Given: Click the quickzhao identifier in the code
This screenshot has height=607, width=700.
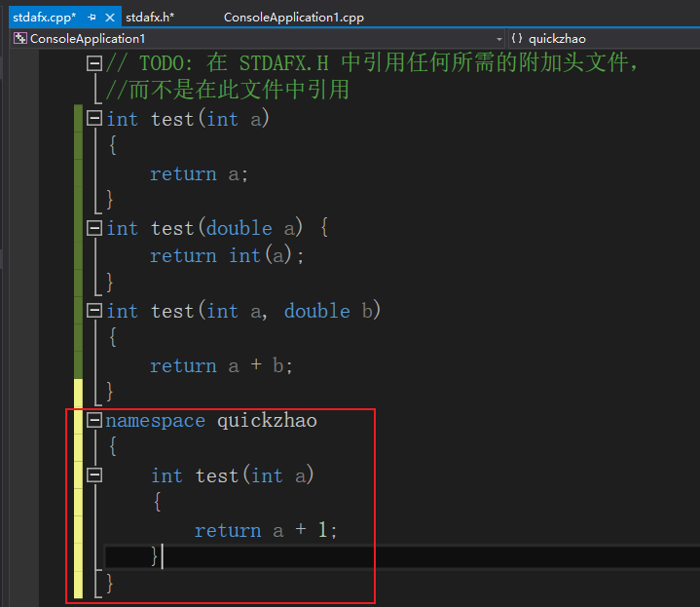Looking at the screenshot, I should [x=267, y=421].
